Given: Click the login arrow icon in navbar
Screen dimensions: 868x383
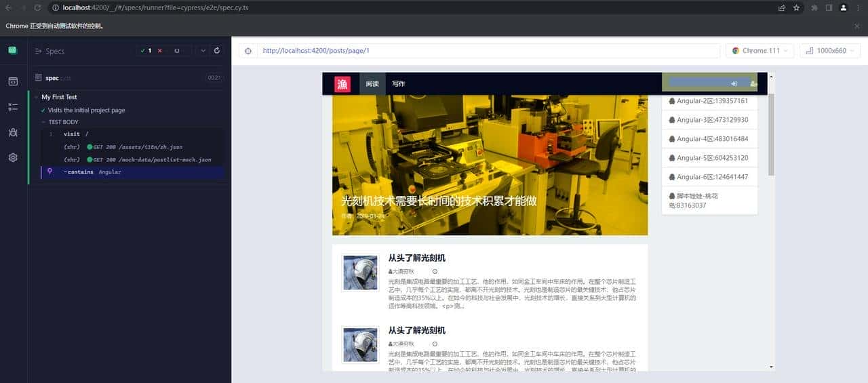Looking at the screenshot, I should [x=734, y=83].
